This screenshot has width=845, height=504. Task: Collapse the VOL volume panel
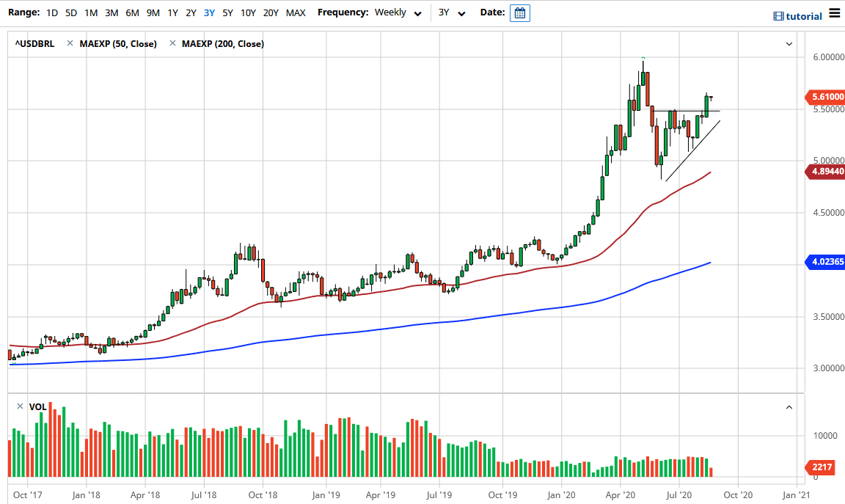[789, 406]
